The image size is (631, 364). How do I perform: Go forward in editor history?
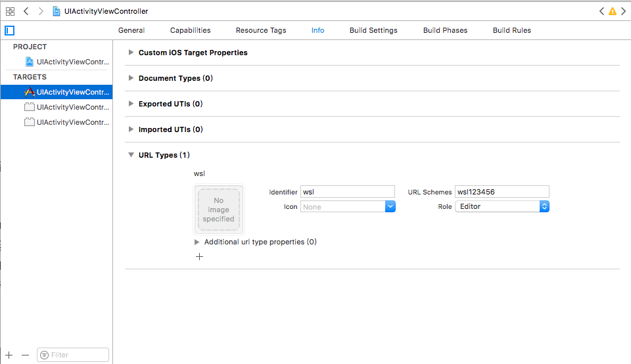click(41, 11)
